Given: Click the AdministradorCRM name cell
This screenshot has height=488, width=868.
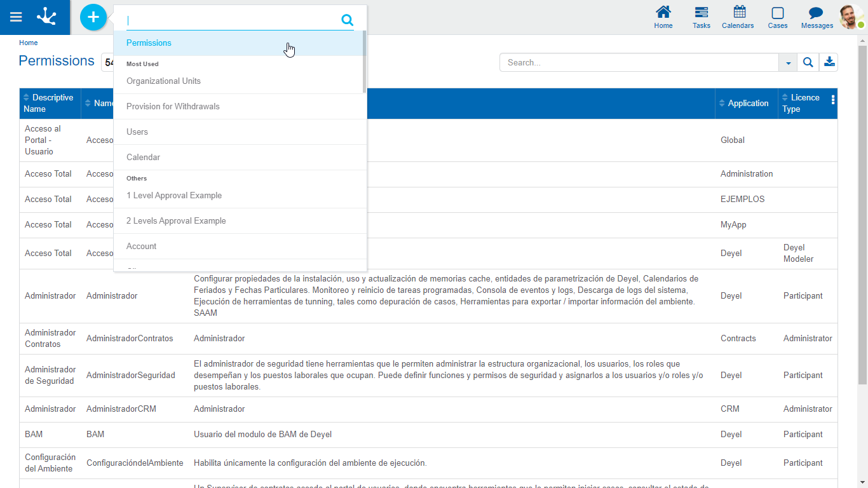Looking at the screenshot, I should 121,409.
